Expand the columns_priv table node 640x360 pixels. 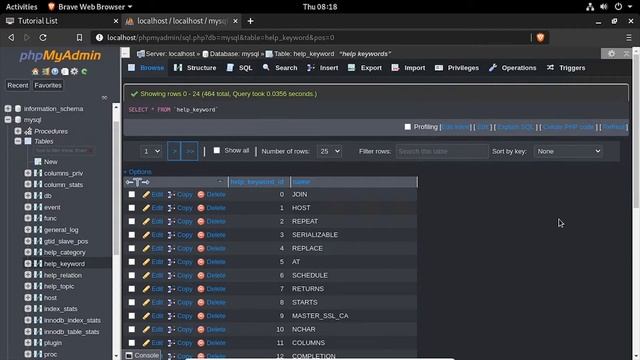click(28, 173)
